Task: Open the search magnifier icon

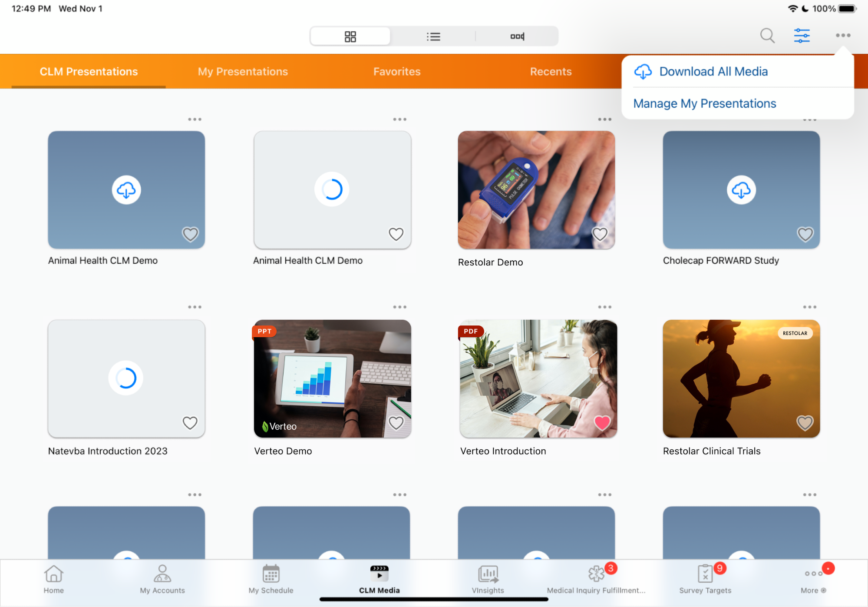Action: pyautogui.click(x=767, y=36)
